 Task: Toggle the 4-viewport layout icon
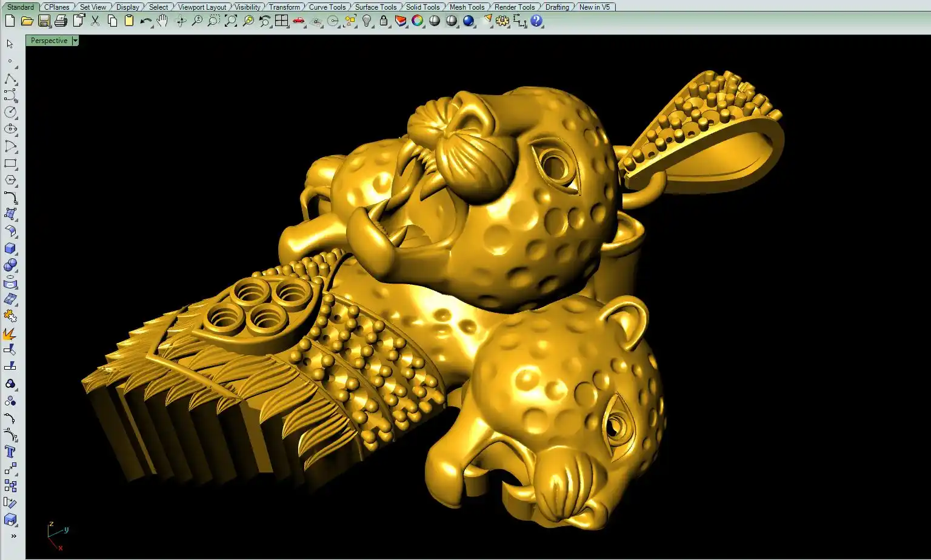(281, 21)
